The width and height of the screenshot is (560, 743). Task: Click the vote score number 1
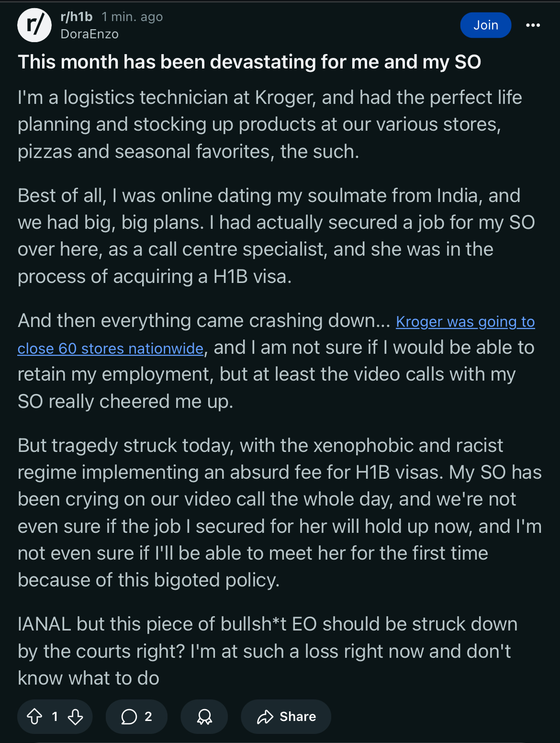click(55, 717)
